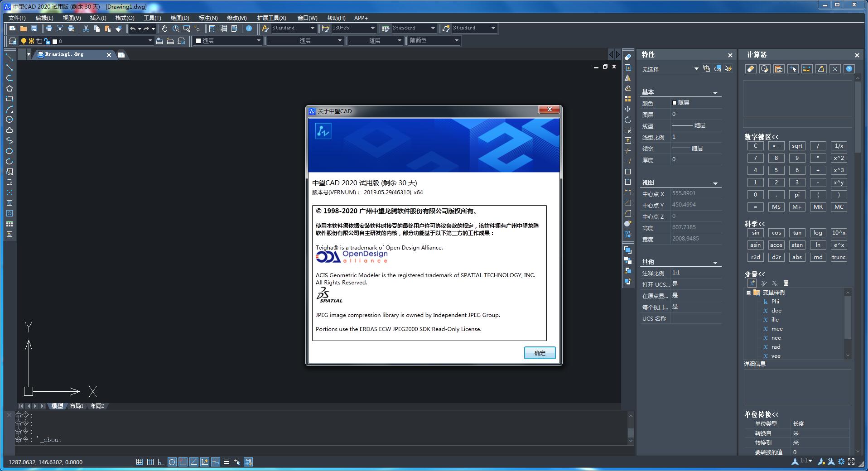Collapse the 变量样例 tree node

tap(748, 293)
